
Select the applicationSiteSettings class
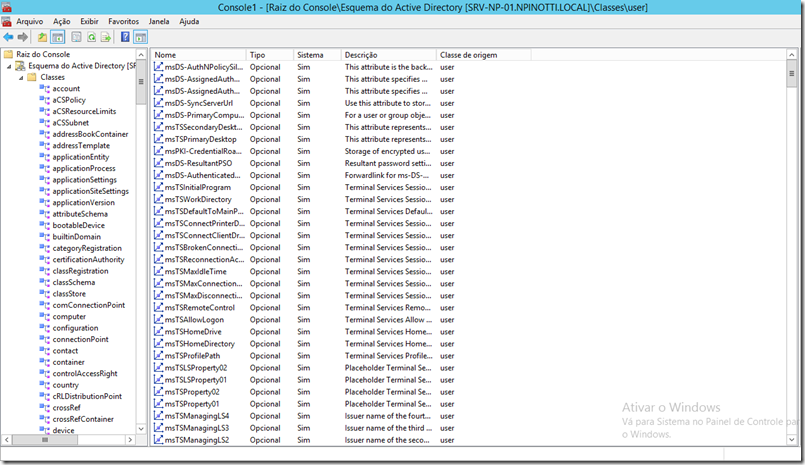point(90,191)
